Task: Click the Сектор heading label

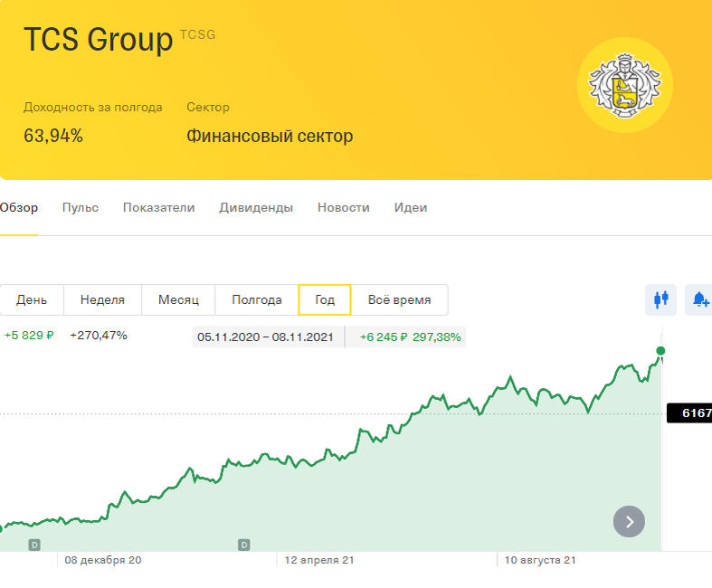Action: click(x=208, y=108)
